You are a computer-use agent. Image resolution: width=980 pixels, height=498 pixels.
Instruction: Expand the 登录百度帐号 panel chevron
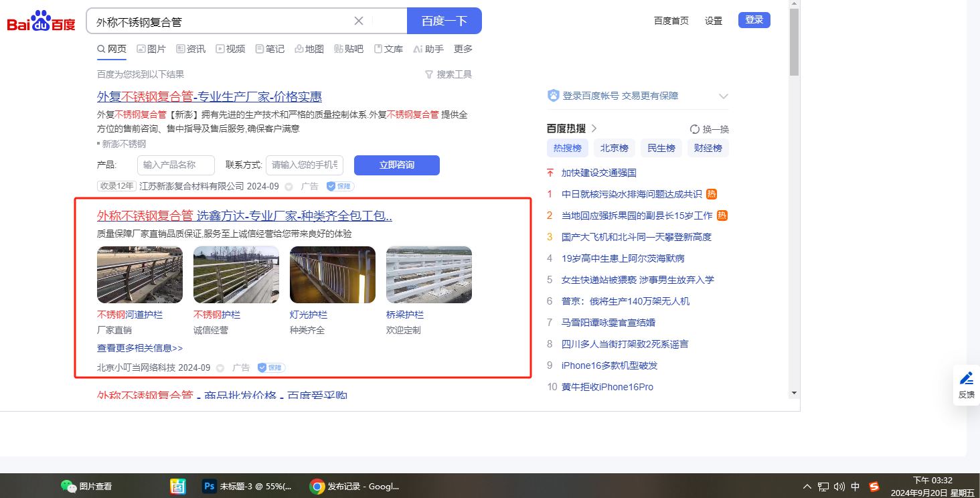[723, 96]
